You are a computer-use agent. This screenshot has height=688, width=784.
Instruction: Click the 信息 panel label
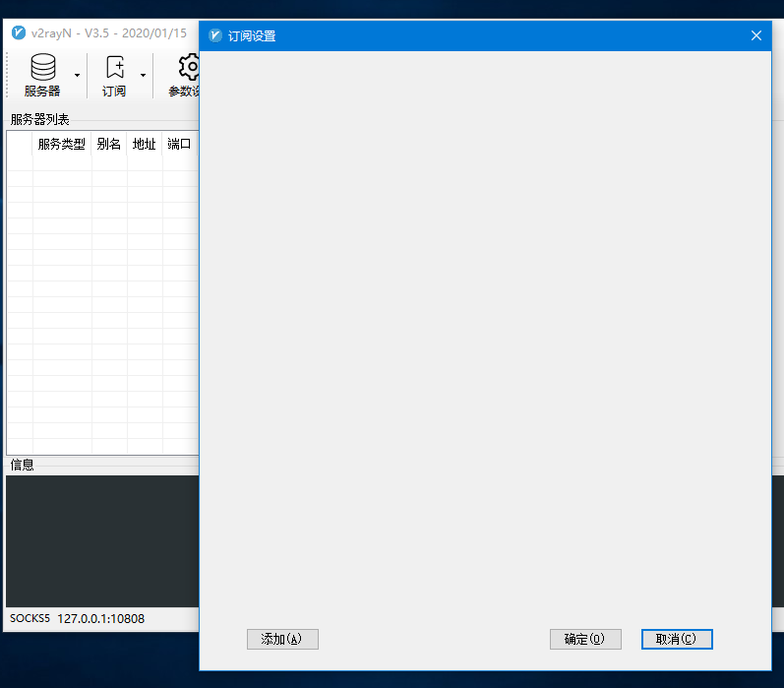coord(22,465)
